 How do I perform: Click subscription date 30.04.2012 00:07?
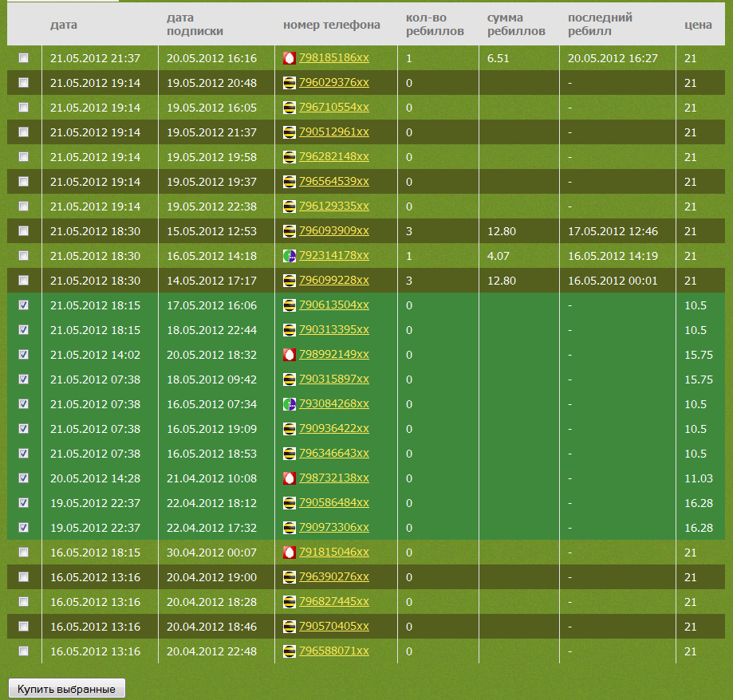pyautogui.click(x=212, y=553)
